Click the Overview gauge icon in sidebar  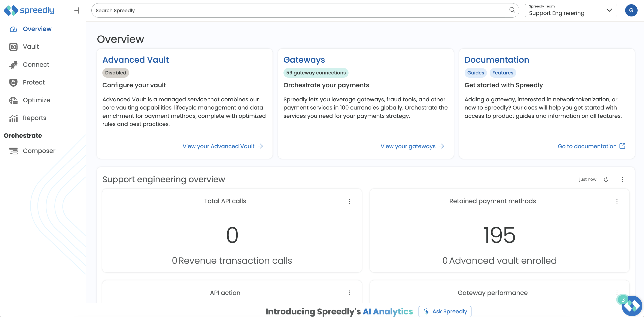(x=13, y=29)
